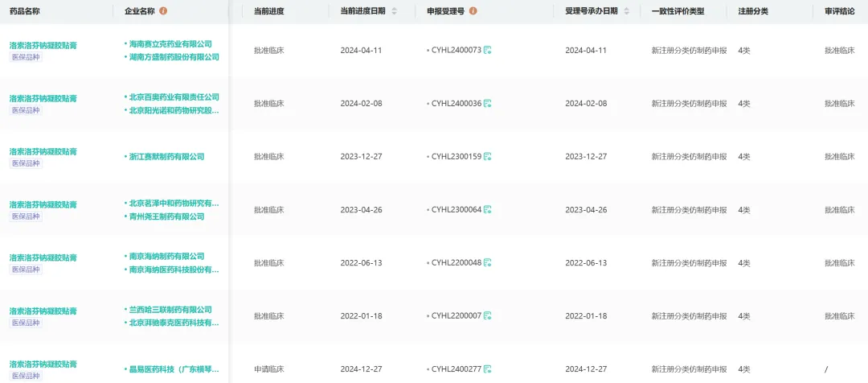868x383 pixels.
Task: Open company link 浙江赛默制药有限公司
Action: click(x=166, y=157)
